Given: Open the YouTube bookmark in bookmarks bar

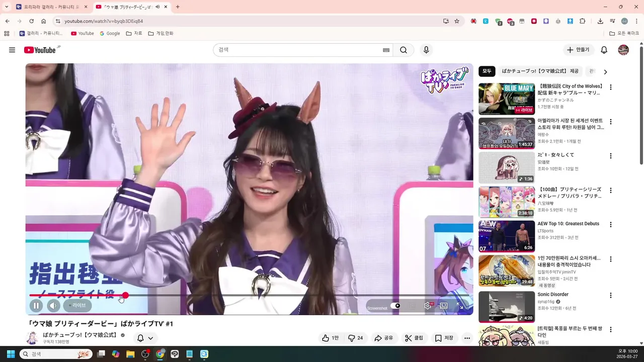Looking at the screenshot, I should (83, 33).
